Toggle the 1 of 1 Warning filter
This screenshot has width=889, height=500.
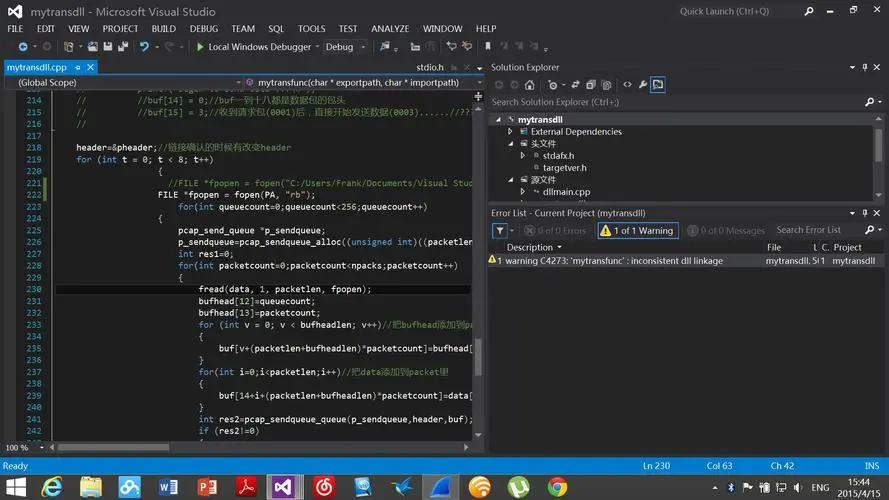(637, 230)
